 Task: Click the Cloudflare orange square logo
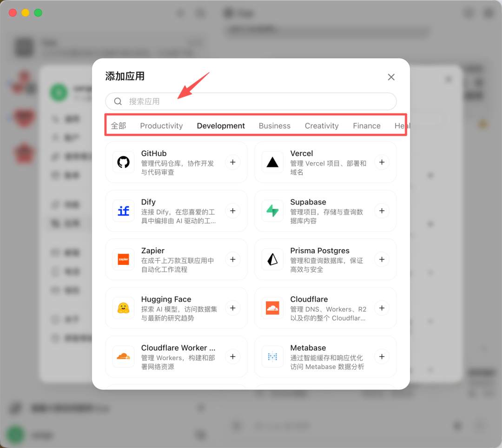click(272, 308)
